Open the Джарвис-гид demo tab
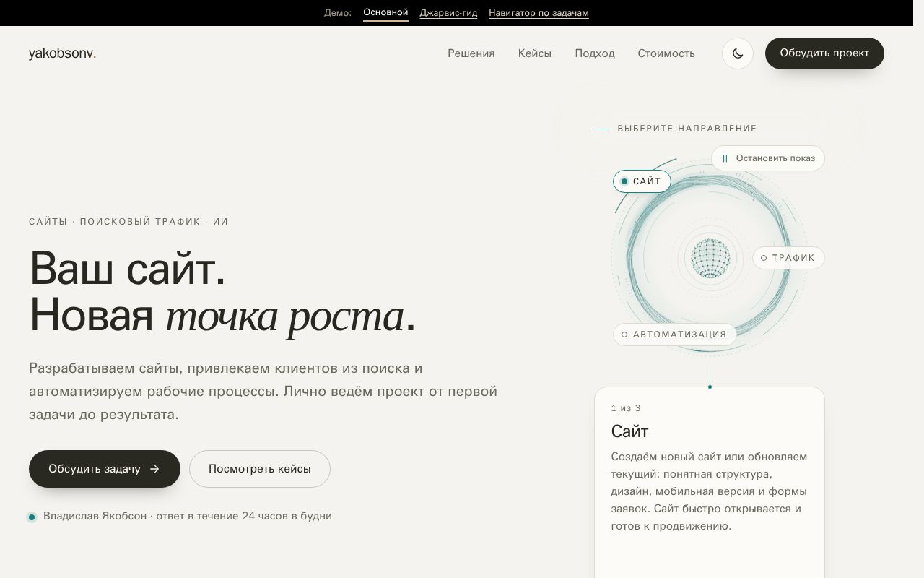This screenshot has width=924, height=578. click(x=448, y=13)
